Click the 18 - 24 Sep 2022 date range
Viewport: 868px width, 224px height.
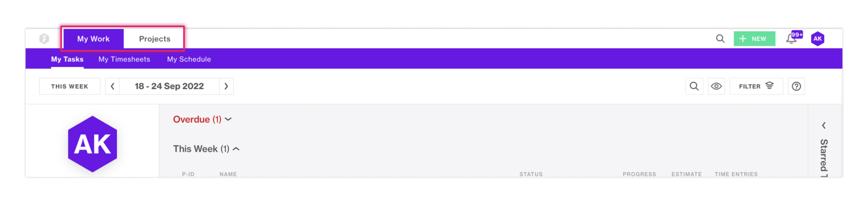click(x=169, y=86)
